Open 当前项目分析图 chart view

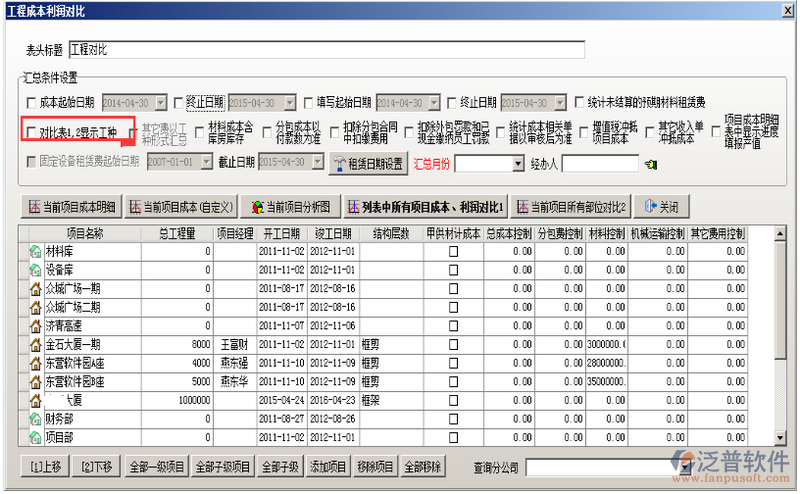click(x=290, y=207)
